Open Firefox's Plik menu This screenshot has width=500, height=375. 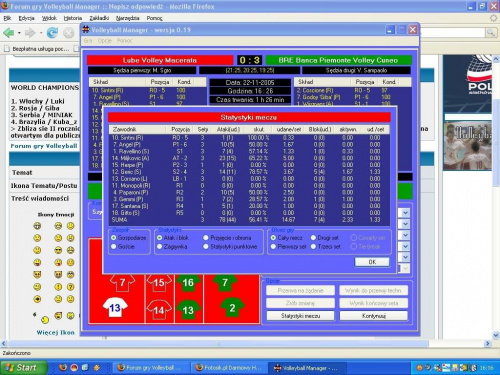click(7, 18)
